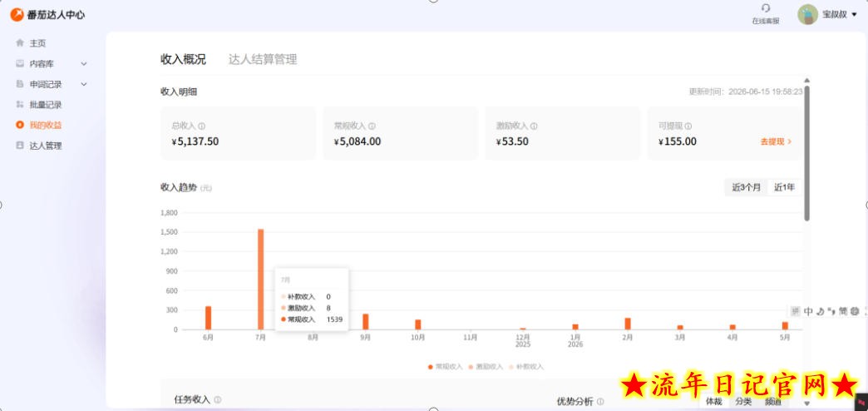The image size is (868, 411).
Task: Open 在线客服 headset icon
Action: pyautogui.click(x=766, y=8)
